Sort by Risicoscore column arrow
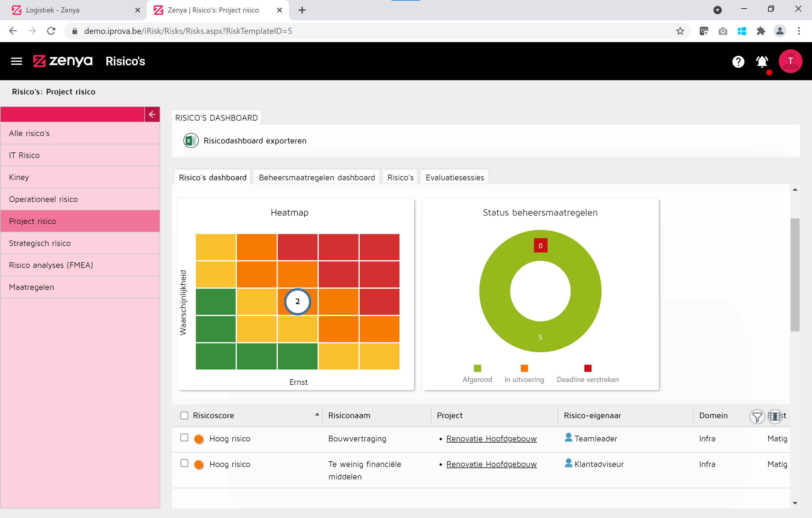Viewport: 812px width, 518px height. (x=317, y=414)
